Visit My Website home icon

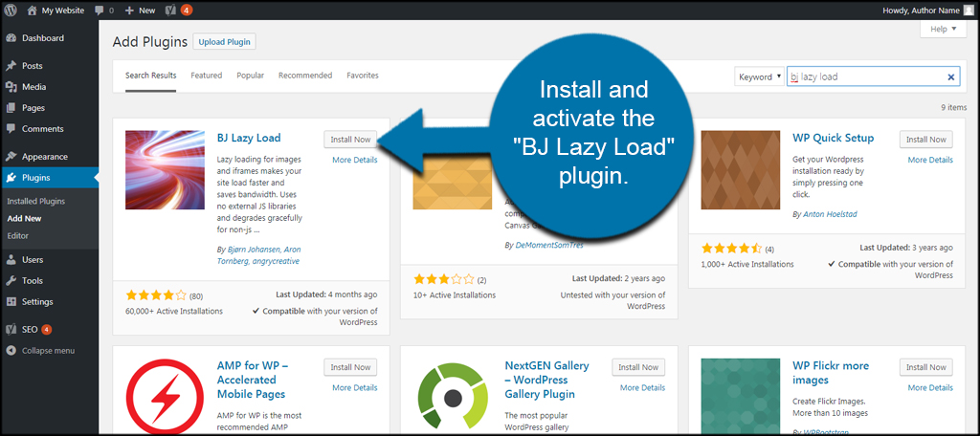(33, 10)
